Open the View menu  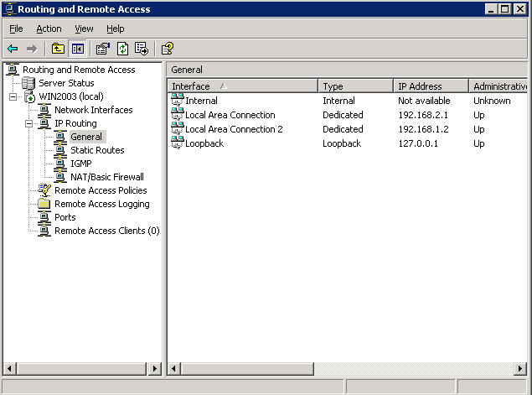pyautogui.click(x=84, y=29)
